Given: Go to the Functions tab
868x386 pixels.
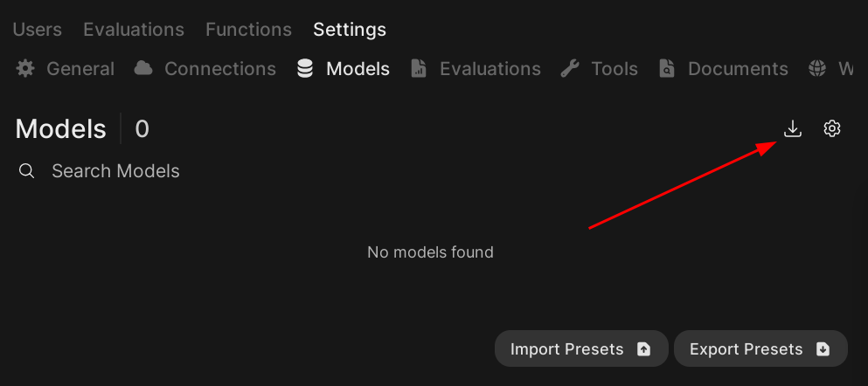Looking at the screenshot, I should pos(248,30).
